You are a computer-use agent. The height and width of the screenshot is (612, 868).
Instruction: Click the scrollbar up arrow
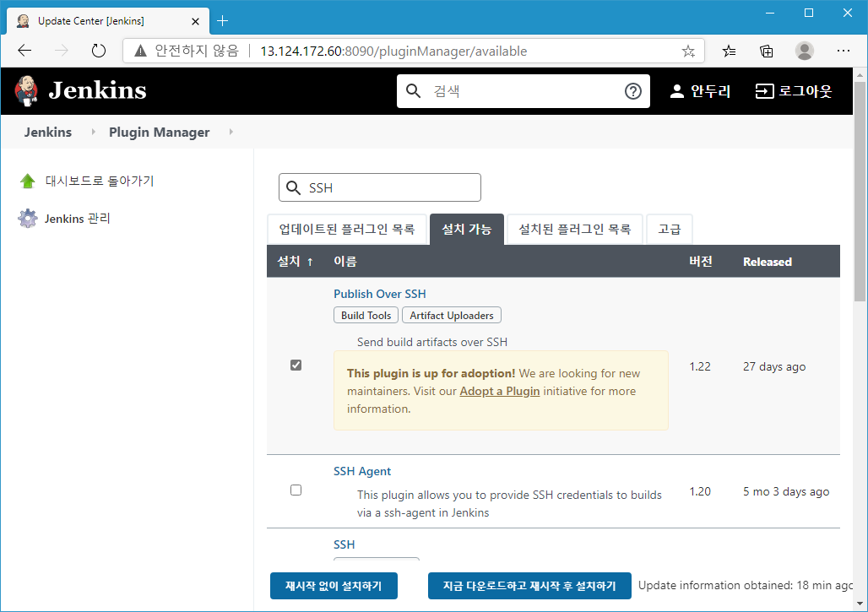tap(860, 74)
